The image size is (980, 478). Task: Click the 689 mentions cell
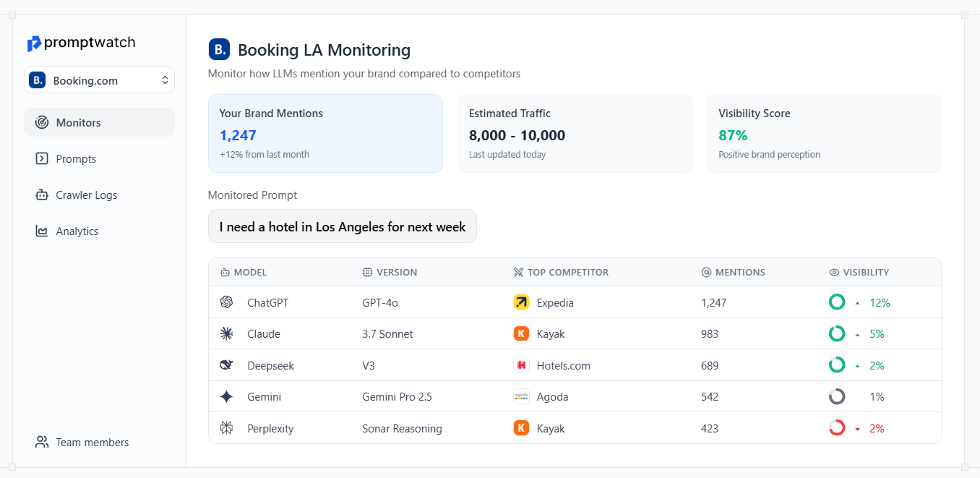coord(710,365)
